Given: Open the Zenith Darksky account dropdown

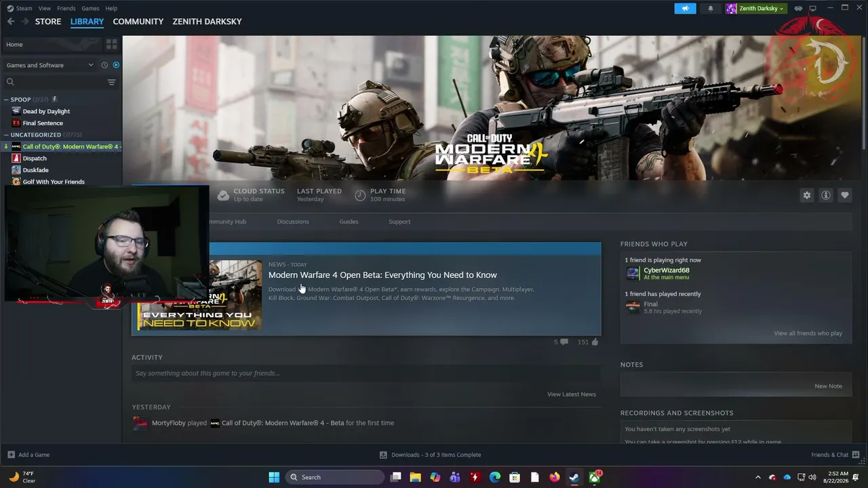Looking at the screenshot, I should (x=755, y=8).
